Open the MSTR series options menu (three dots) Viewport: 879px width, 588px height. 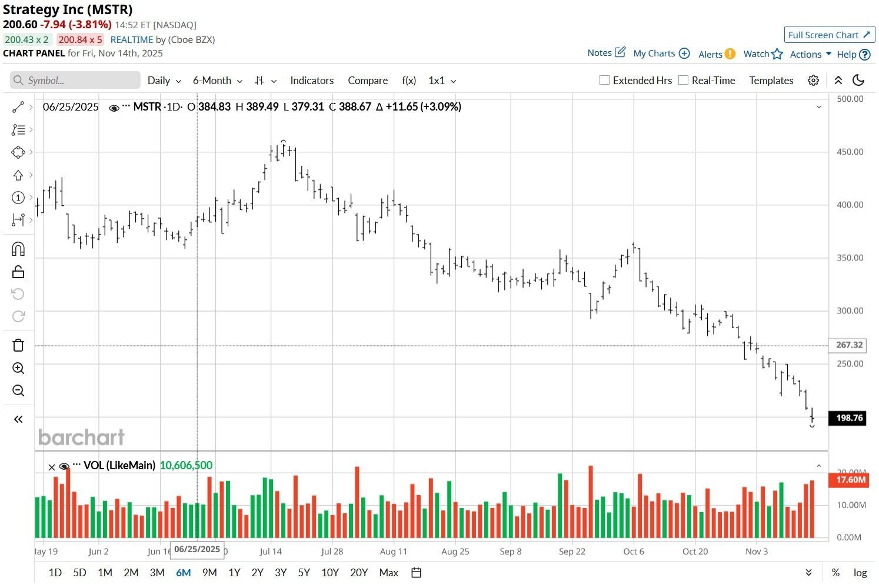126,106
